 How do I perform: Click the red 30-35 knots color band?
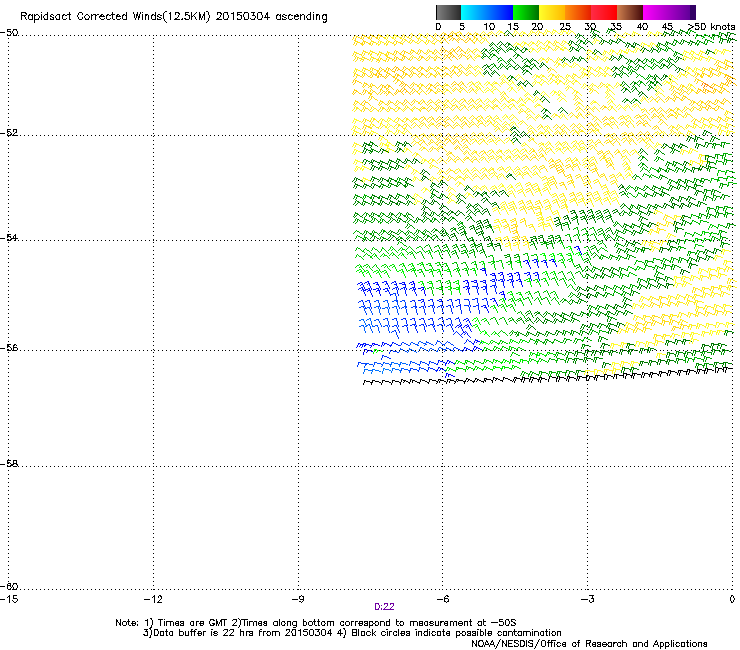click(x=604, y=12)
